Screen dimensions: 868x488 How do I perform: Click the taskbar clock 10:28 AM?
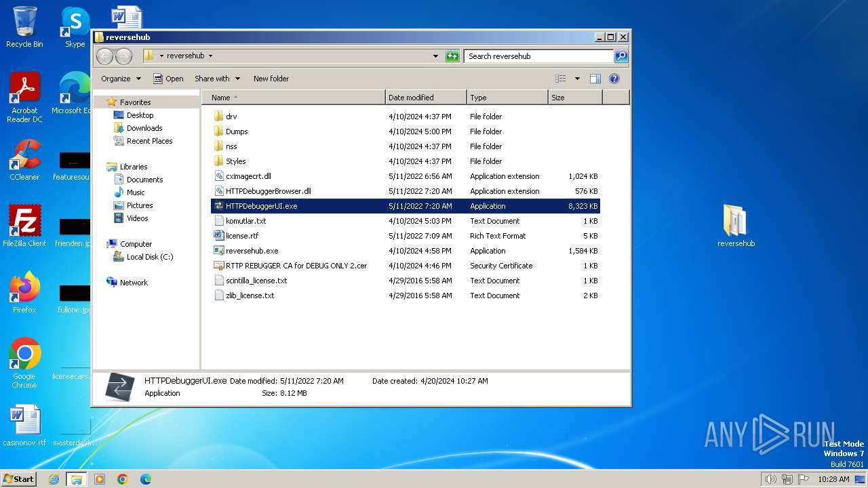833,479
